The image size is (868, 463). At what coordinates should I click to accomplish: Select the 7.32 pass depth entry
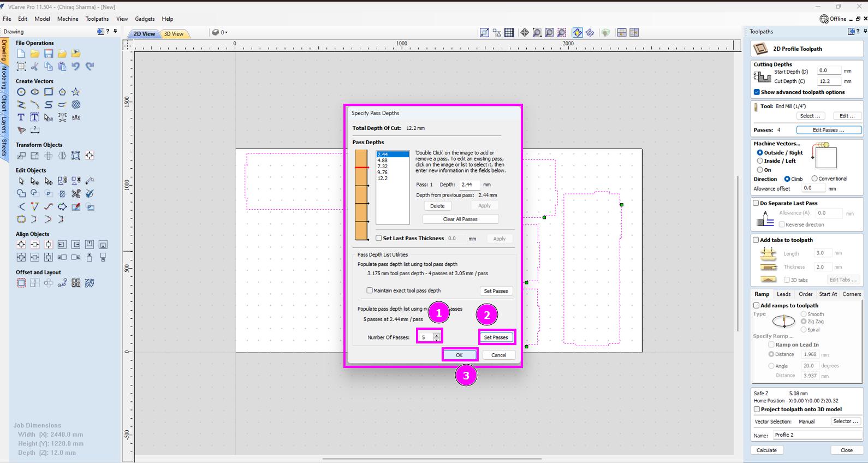(382, 167)
